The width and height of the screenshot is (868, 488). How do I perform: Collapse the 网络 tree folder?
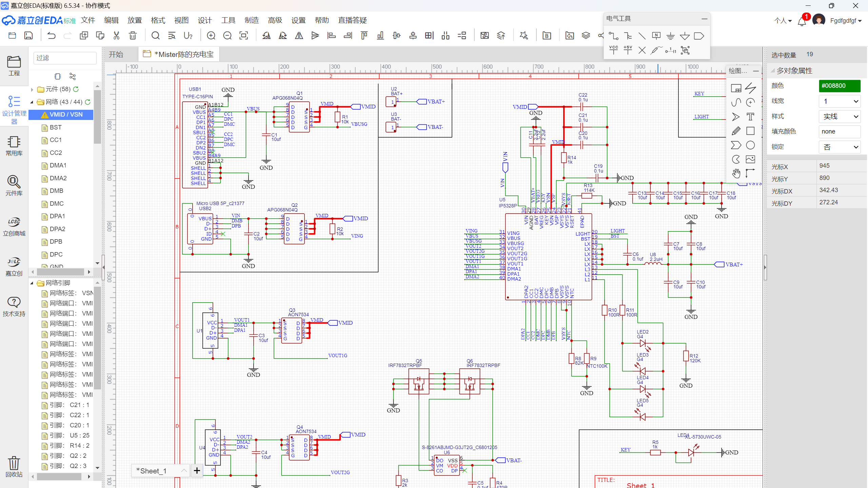click(x=32, y=102)
